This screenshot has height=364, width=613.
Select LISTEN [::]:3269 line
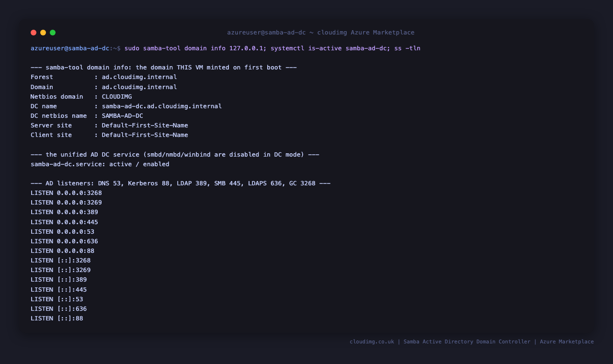pyautogui.click(x=61, y=270)
